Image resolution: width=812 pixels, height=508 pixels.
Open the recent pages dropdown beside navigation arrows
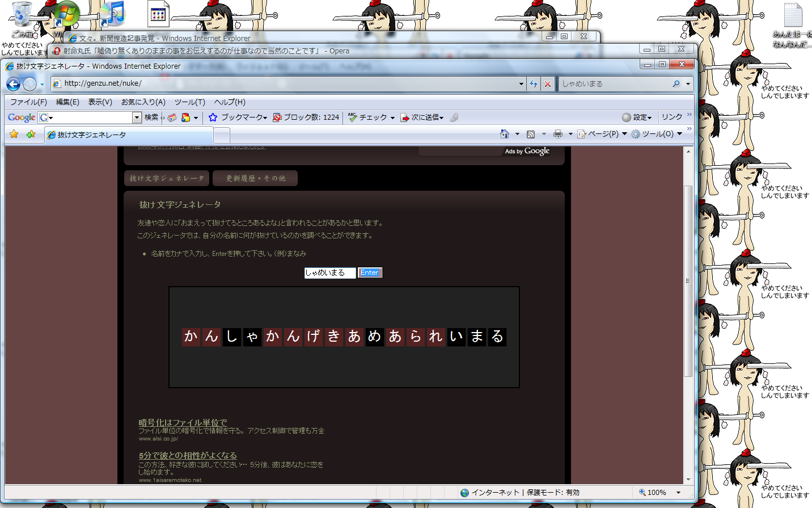pos(42,85)
